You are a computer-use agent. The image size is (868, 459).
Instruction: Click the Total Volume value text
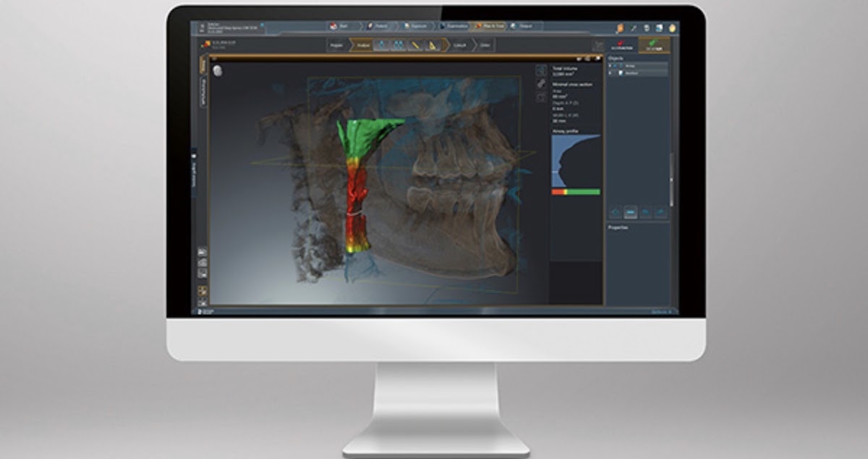click(563, 75)
